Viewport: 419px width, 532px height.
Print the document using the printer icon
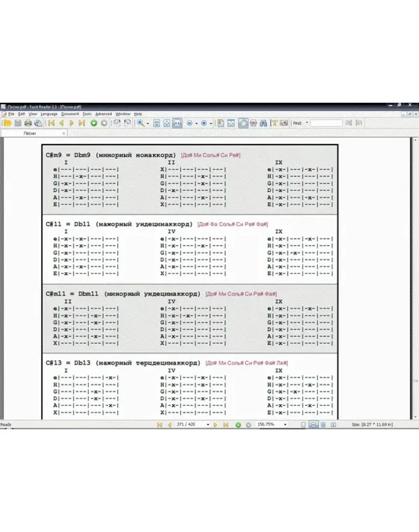[28, 123]
